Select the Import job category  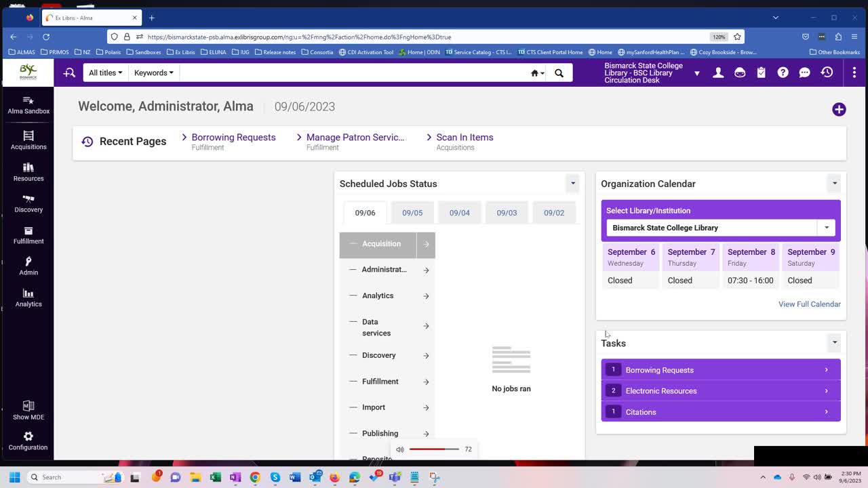coord(387,407)
